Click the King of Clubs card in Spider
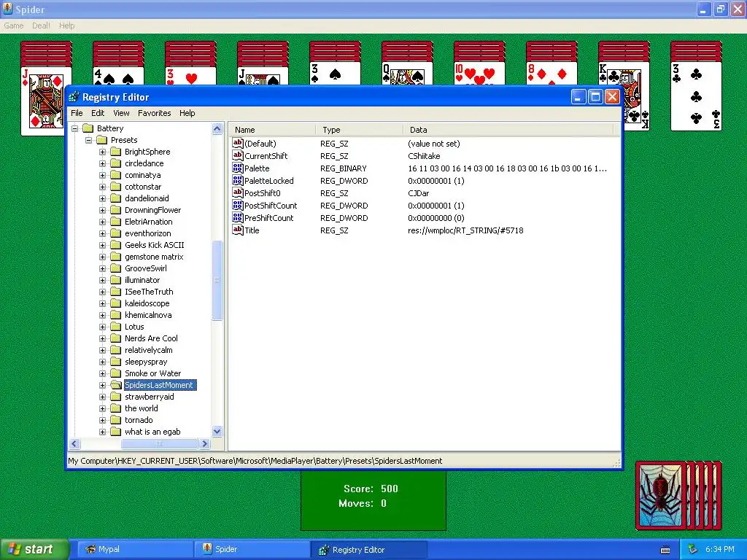The width and height of the screenshot is (747, 560). [635, 98]
